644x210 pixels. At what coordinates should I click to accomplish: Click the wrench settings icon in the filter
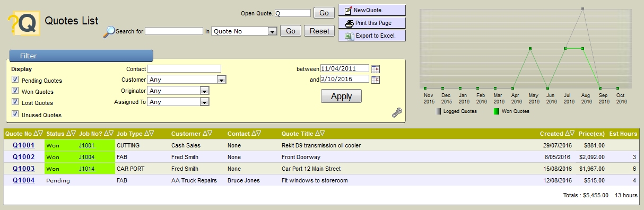click(397, 112)
